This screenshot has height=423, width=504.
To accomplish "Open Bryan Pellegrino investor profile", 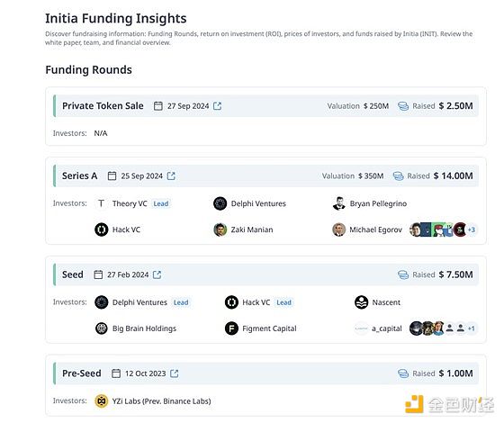I will point(378,203).
